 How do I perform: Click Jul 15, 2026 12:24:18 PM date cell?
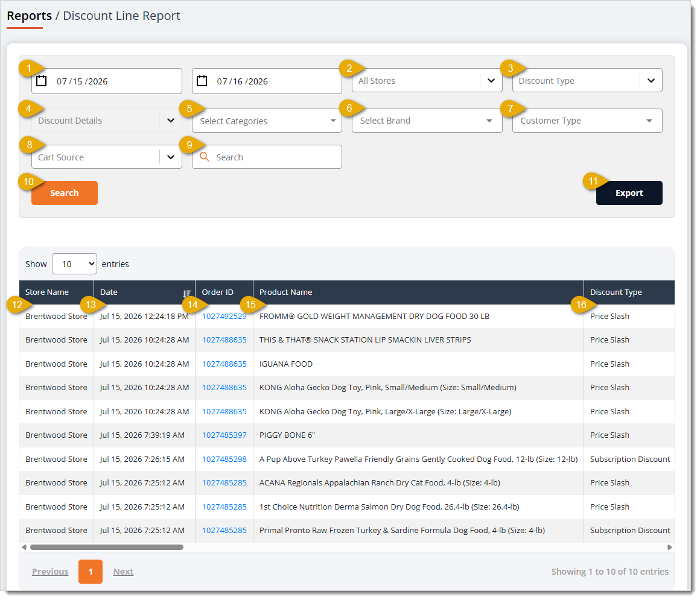click(x=144, y=316)
